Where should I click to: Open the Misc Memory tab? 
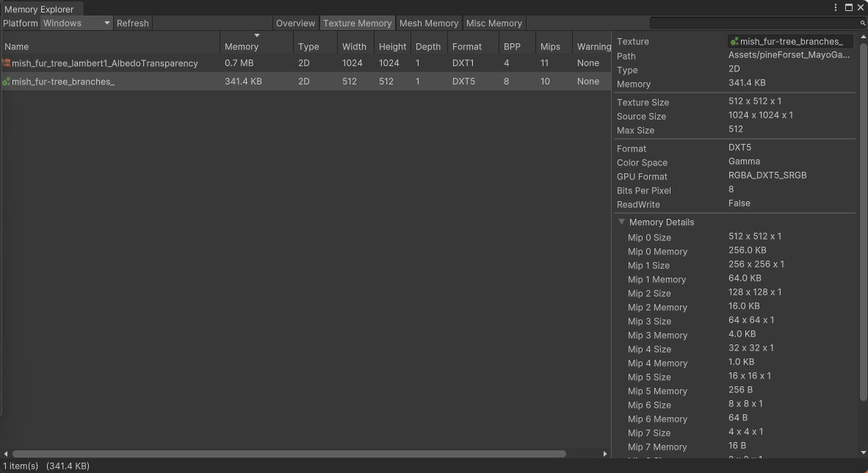pyautogui.click(x=493, y=24)
